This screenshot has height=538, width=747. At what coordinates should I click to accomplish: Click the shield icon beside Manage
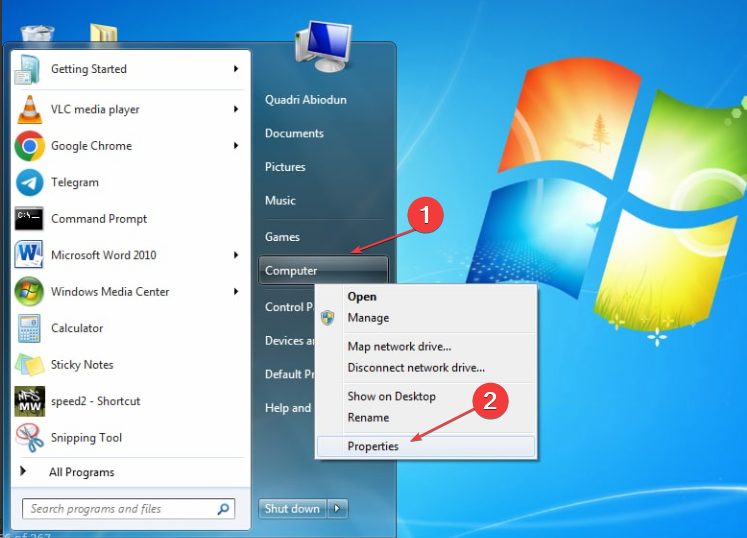click(x=328, y=317)
